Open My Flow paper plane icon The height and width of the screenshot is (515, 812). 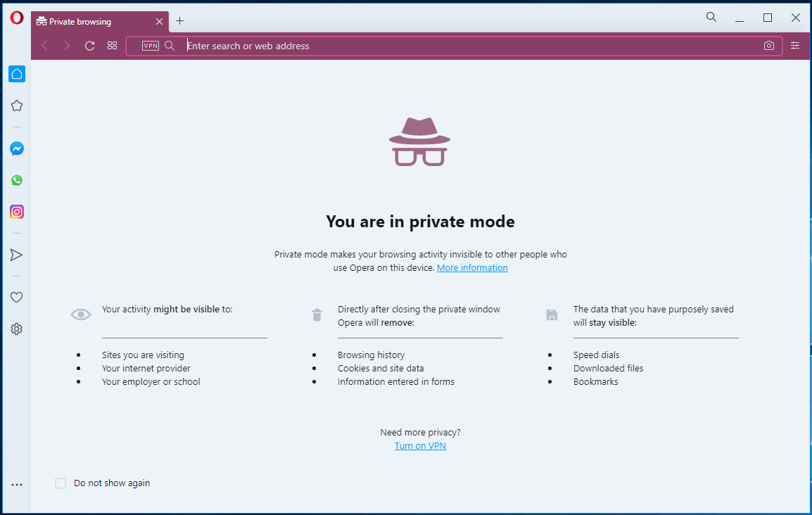16,255
